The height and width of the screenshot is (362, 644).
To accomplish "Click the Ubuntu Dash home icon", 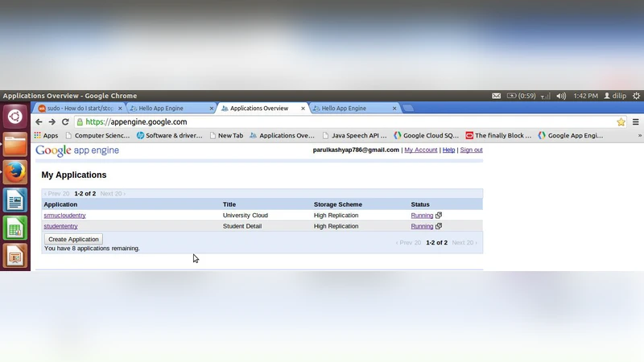I will [14, 117].
